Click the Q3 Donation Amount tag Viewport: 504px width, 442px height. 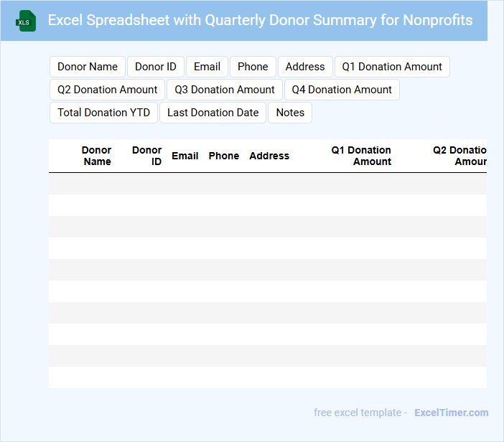[x=225, y=90]
